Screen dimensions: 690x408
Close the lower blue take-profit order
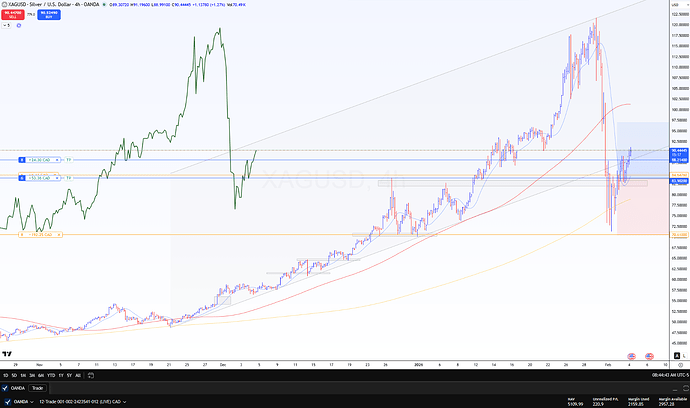pyautogui.click(x=57, y=178)
